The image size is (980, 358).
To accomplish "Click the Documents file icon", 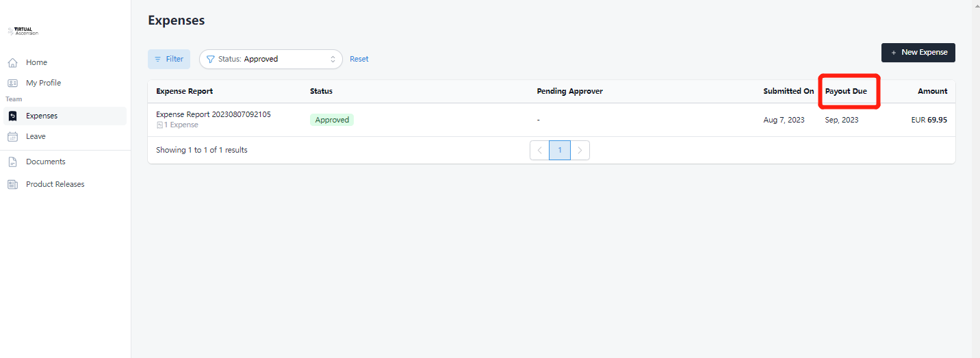I will click(x=12, y=162).
